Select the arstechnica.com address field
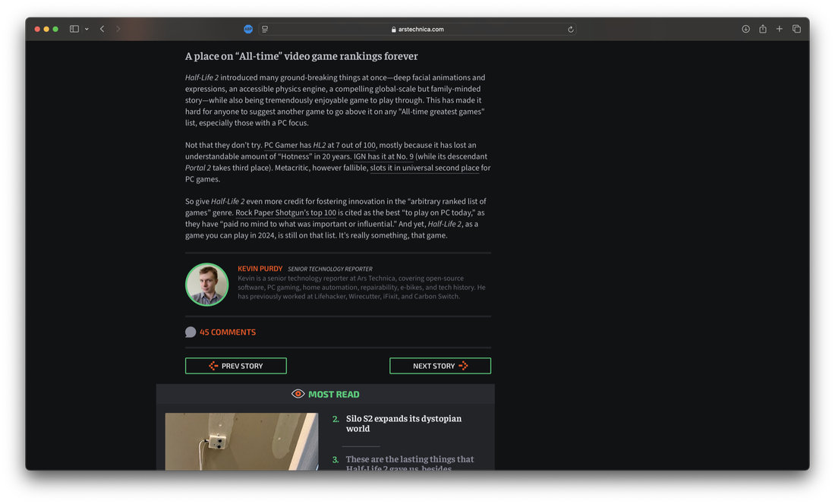 pyautogui.click(x=417, y=30)
